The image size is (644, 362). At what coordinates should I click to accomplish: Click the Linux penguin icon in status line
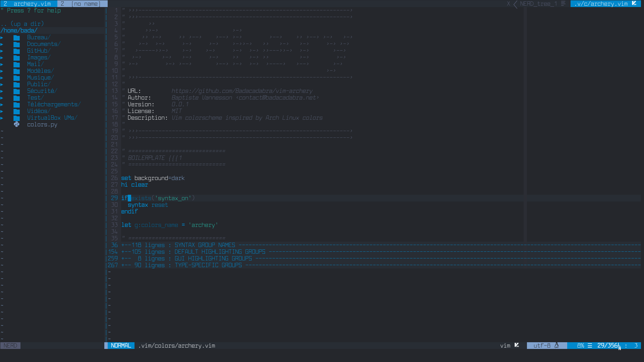pyautogui.click(x=556, y=345)
